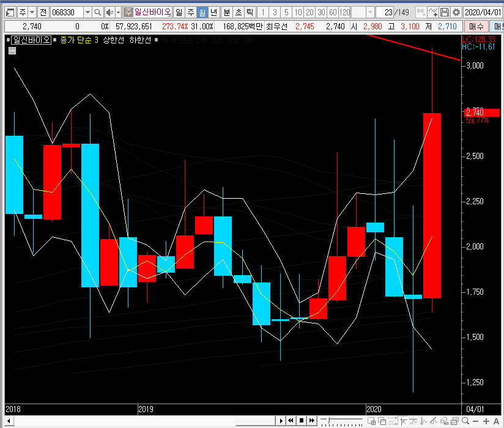This screenshot has width=504, height=428.
Task: Click the stock search magnifier icon
Action: click(x=97, y=12)
